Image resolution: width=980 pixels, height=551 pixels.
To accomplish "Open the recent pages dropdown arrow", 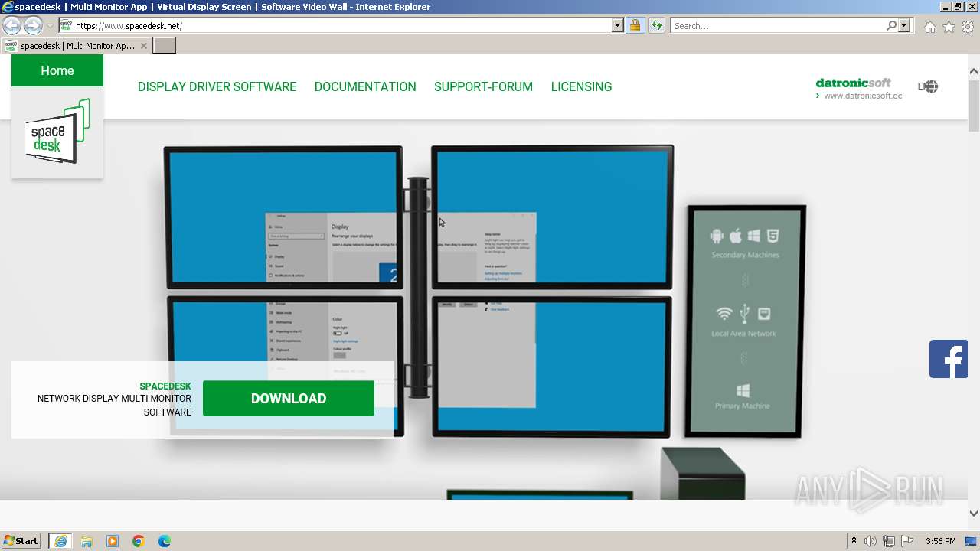I will pos(50,25).
